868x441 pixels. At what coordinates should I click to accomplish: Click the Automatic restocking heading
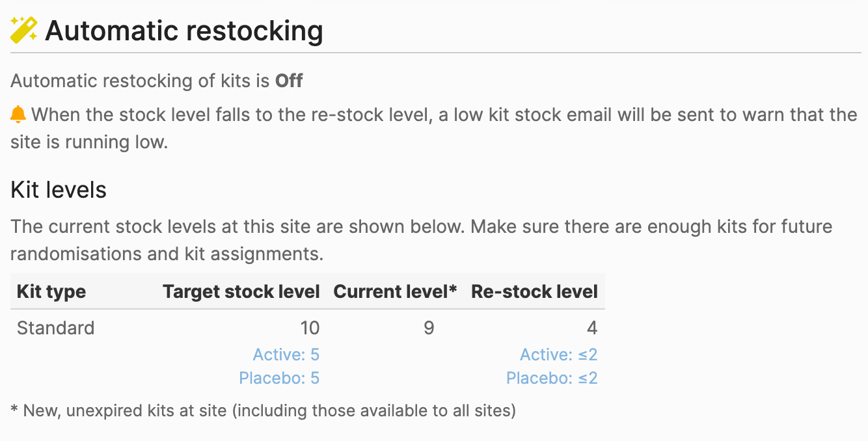(183, 31)
